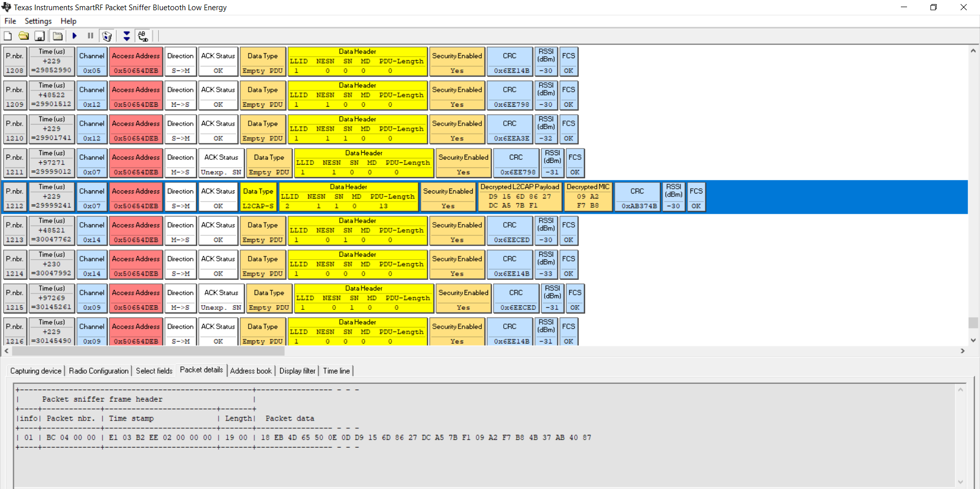980x489 pixels.
Task: Click Security Enabled cell of packet 1213
Action: tap(457, 231)
